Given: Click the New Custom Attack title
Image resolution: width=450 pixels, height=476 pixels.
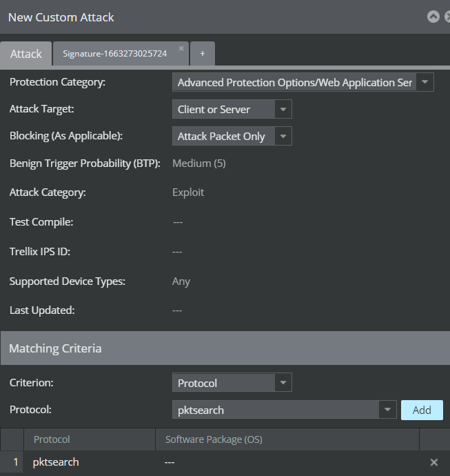Looking at the screenshot, I should pyautogui.click(x=61, y=17).
